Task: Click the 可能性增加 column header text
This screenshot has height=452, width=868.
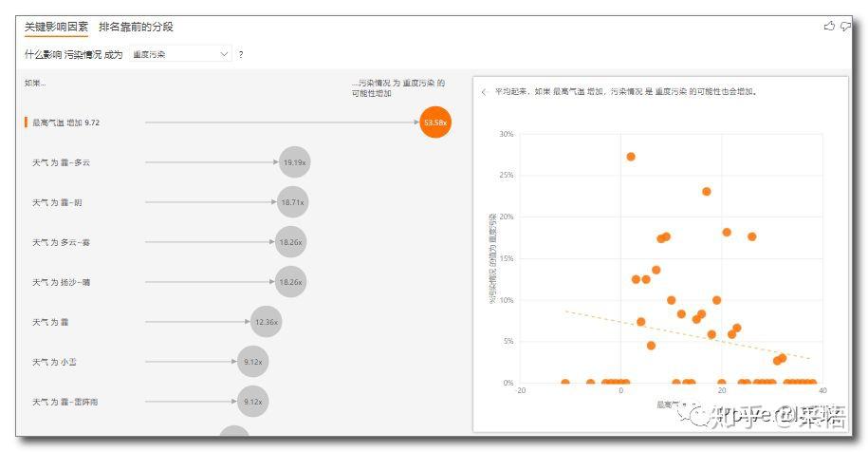Action: point(372,94)
